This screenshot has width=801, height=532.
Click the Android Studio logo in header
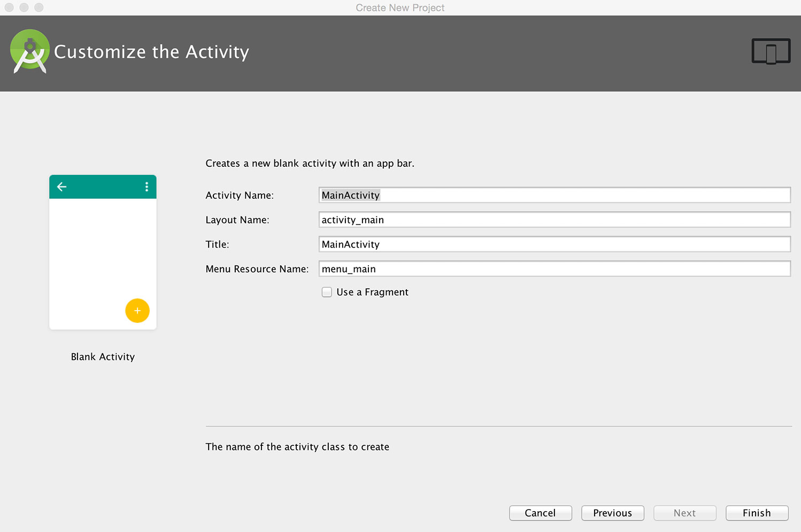click(x=30, y=51)
